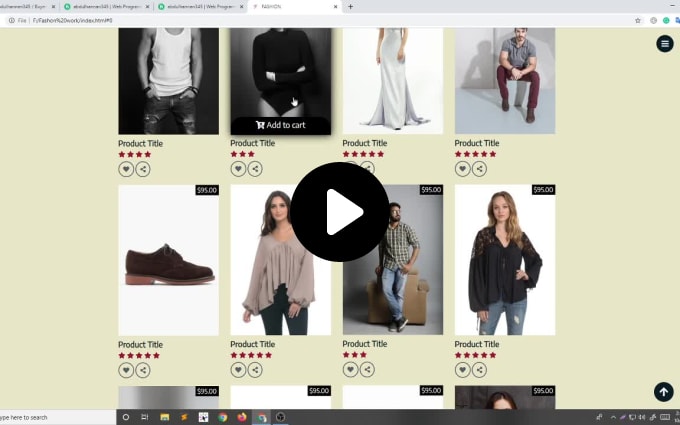The height and width of the screenshot is (425, 680).
Task: Click the green extension icon in toolbar
Action: pyautogui.click(x=666, y=20)
